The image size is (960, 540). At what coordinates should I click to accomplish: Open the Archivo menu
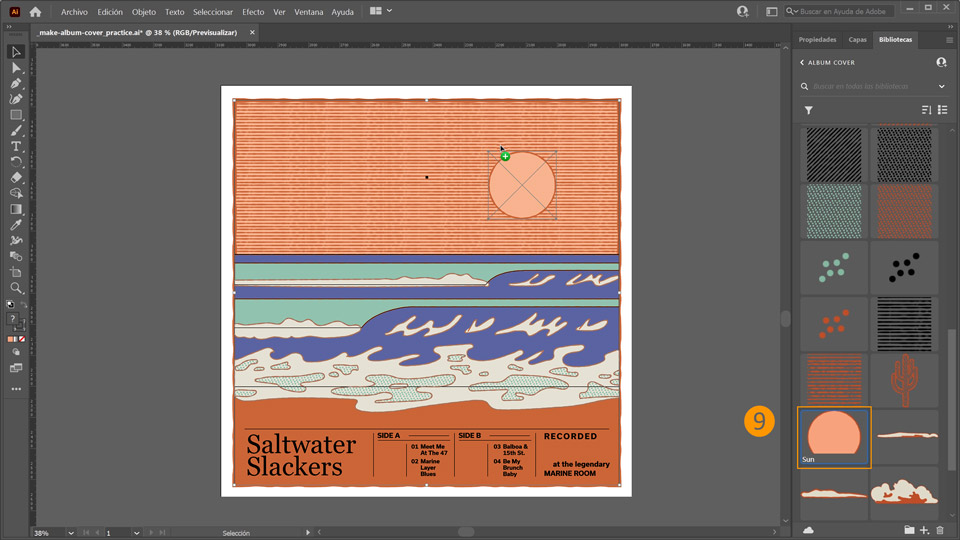[x=74, y=12]
